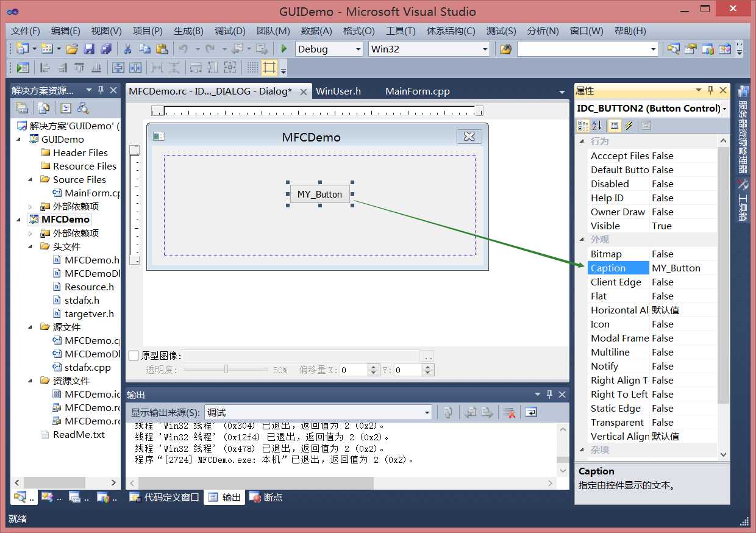Open the 生成(B) menu
The width and height of the screenshot is (756, 533).
point(188,31)
